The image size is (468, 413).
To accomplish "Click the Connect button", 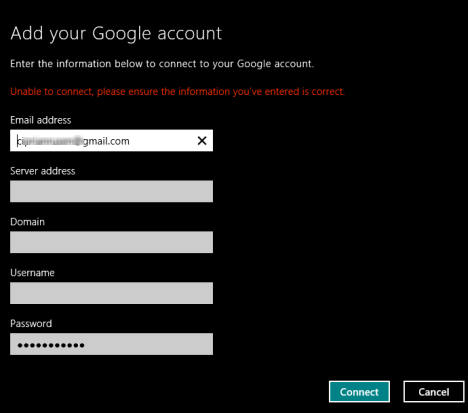I will 359,392.
